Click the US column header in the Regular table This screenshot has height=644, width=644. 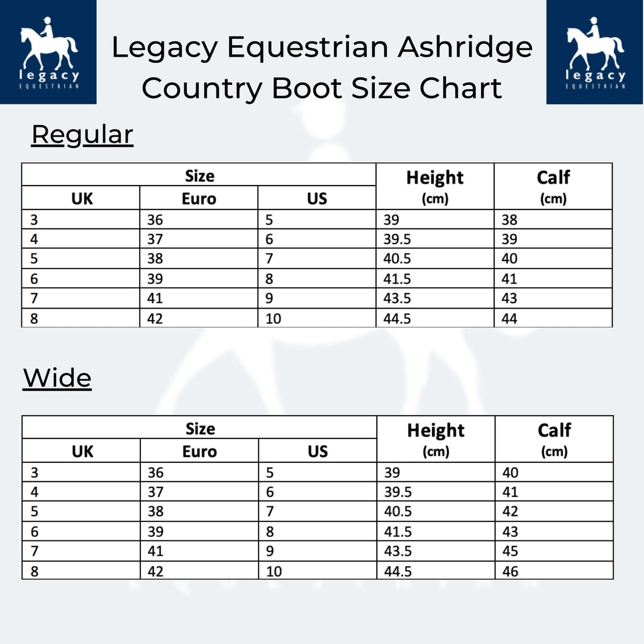tap(318, 199)
